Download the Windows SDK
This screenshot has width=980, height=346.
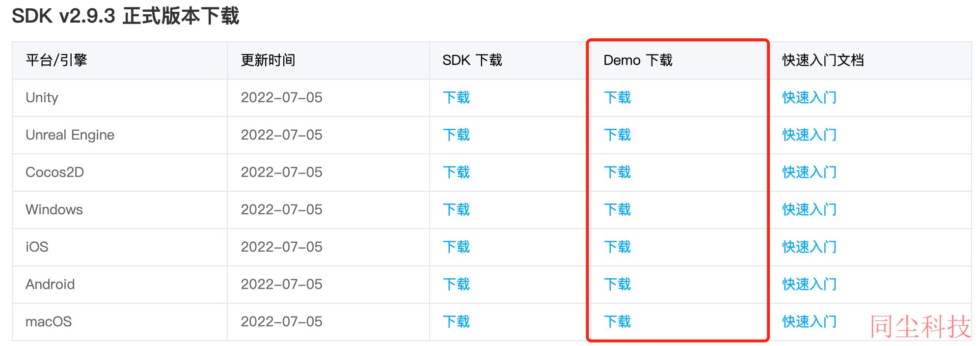[456, 209]
